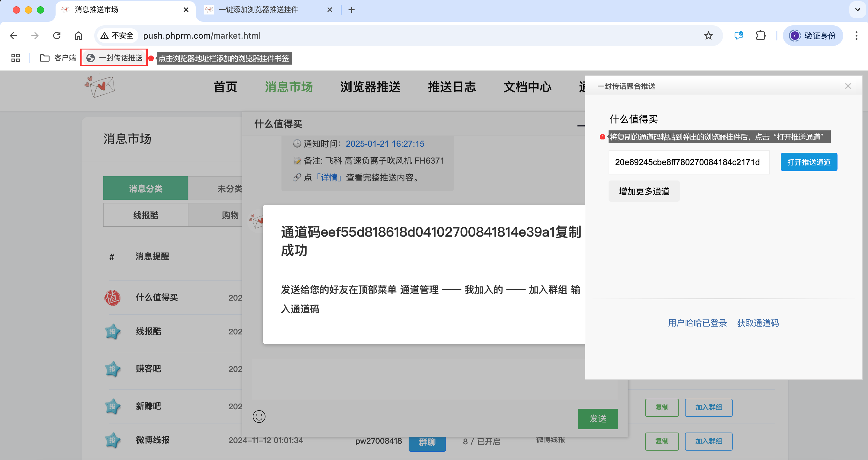Open the 消息市场 navigation item
The width and height of the screenshot is (868, 460).
pos(288,87)
